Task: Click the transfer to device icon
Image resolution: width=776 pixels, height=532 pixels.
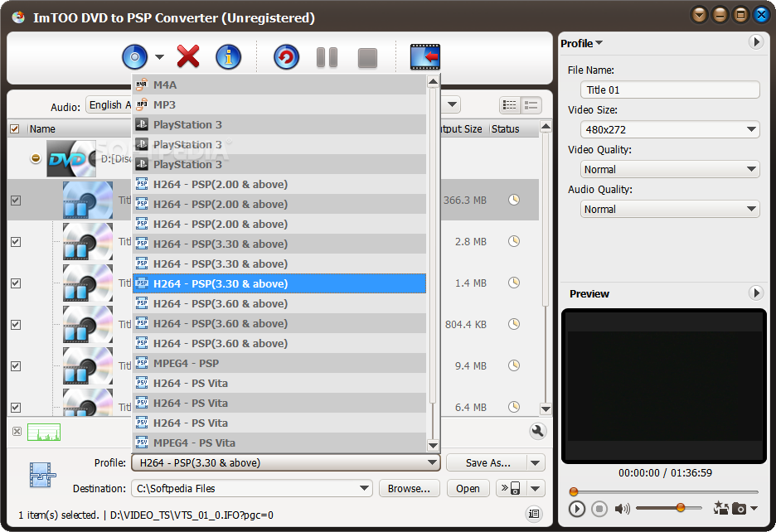Action: click(512, 488)
